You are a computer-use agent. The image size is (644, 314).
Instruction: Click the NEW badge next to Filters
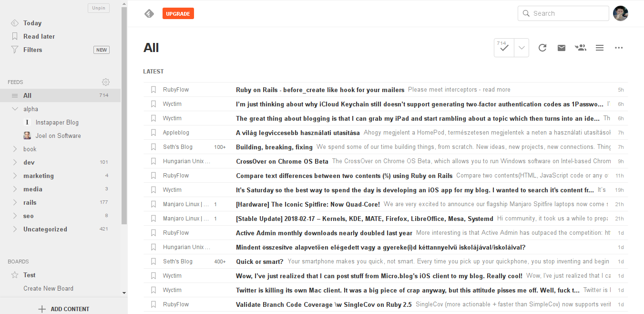coord(102,50)
